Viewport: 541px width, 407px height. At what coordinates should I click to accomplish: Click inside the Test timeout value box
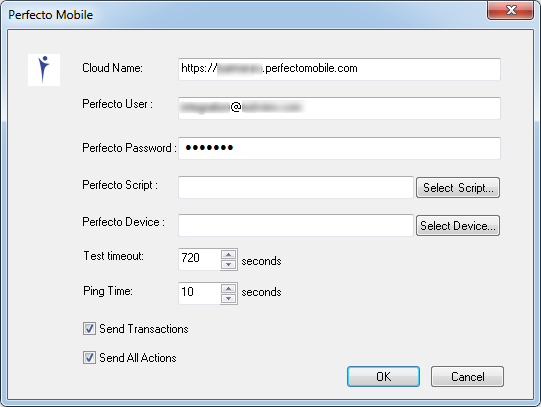199,259
